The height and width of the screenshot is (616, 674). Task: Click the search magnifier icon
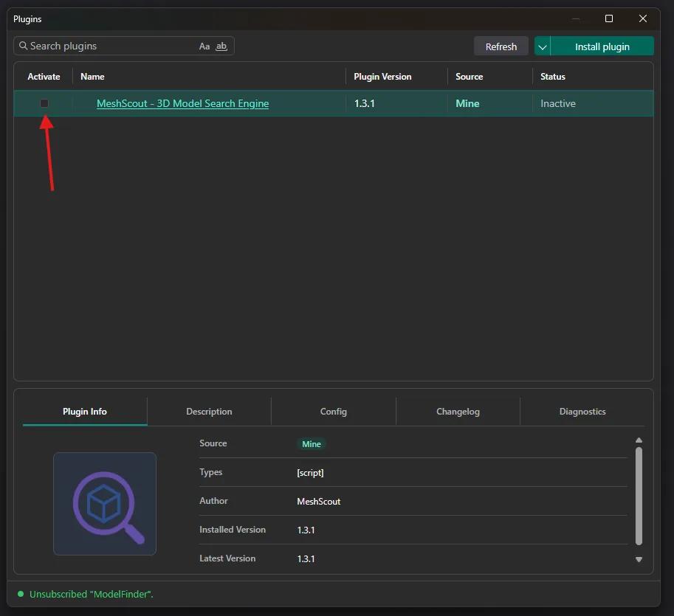point(23,46)
